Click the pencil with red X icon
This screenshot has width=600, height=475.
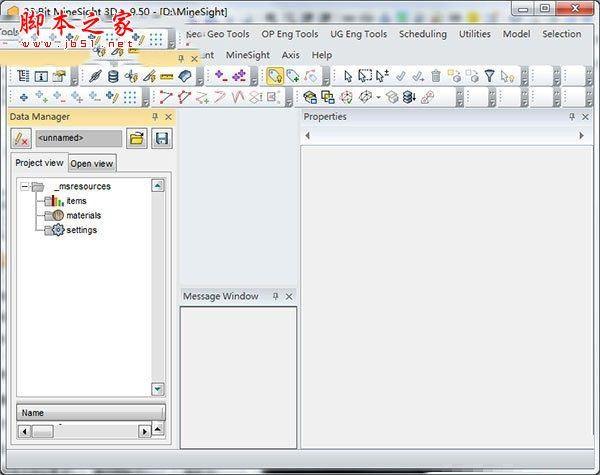click(22, 138)
